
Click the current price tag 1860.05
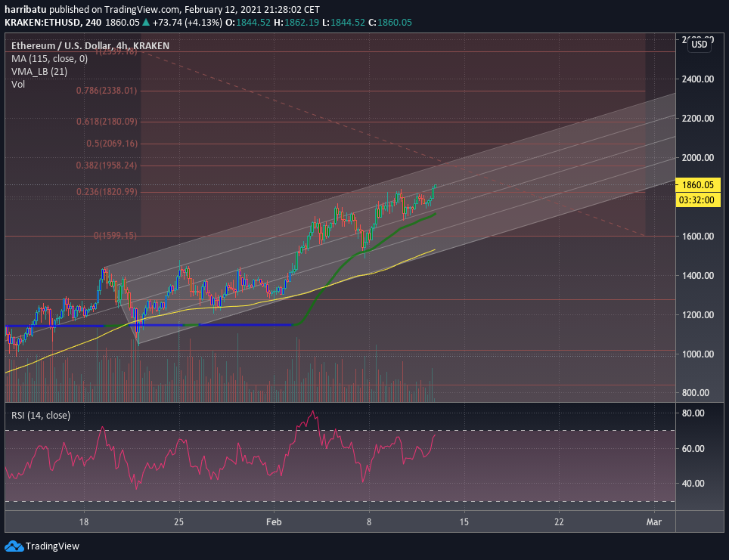coord(697,185)
